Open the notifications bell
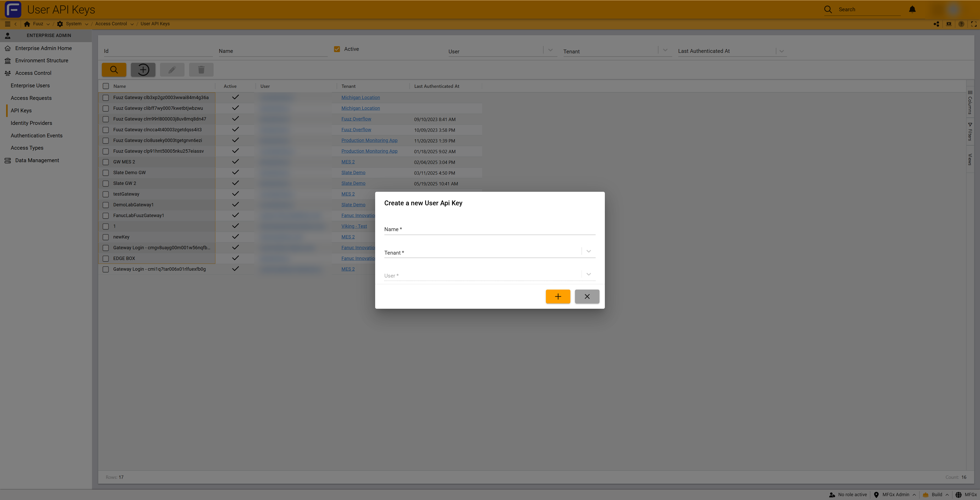This screenshot has width=980, height=500. [912, 9]
